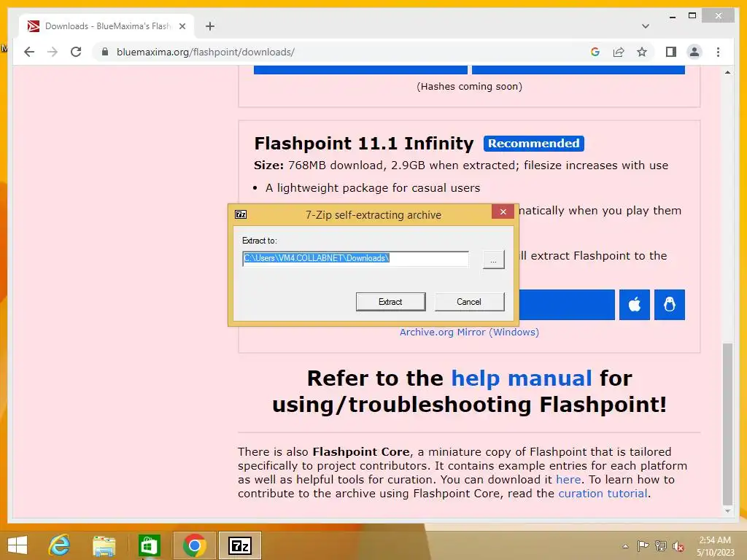Viewport: 747px width, 560px height.
Task: Reload the Flashpoint downloads page
Action: 76,52
